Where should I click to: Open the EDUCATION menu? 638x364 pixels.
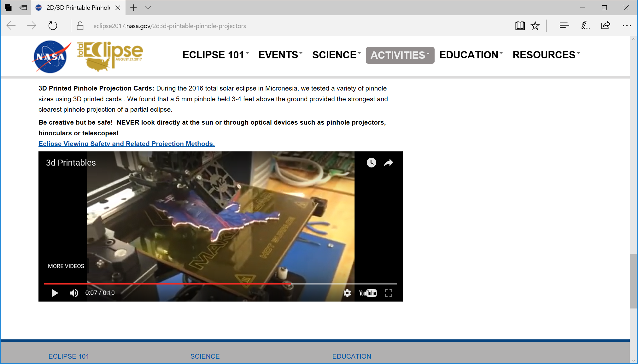(x=471, y=55)
